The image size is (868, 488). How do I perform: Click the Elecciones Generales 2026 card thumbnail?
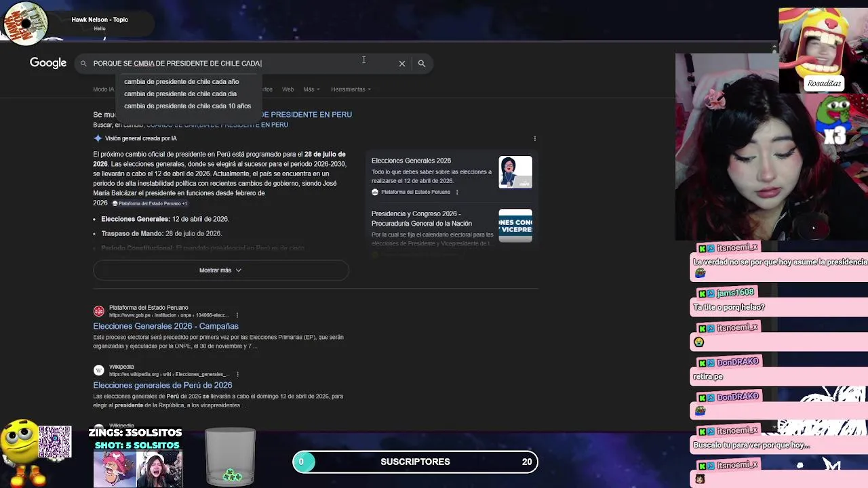pos(515,172)
